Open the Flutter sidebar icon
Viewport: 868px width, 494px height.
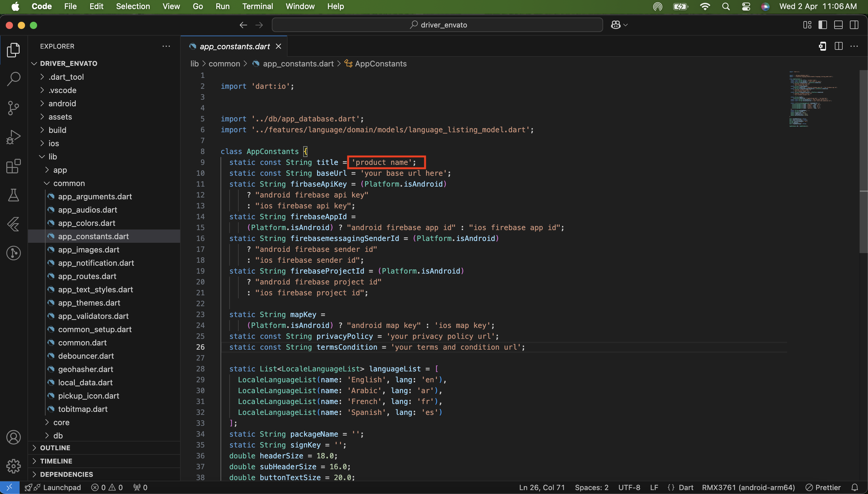(14, 224)
